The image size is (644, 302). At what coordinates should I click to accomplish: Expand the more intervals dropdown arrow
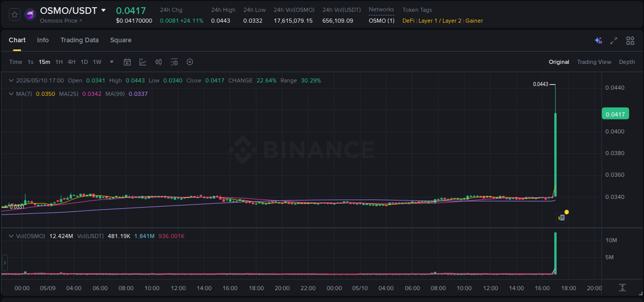pos(112,62)
